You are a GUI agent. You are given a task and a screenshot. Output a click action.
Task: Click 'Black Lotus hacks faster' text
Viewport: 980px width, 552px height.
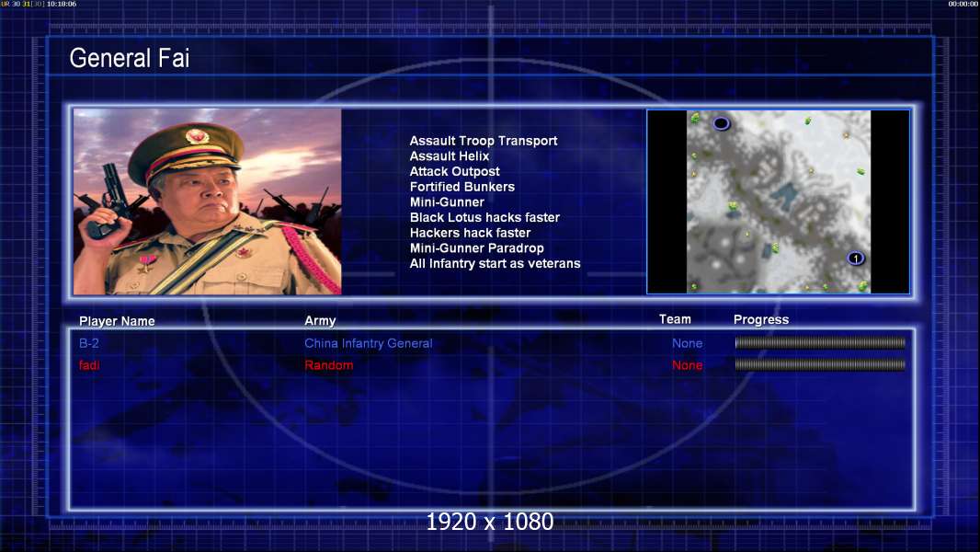coord(484,217)
